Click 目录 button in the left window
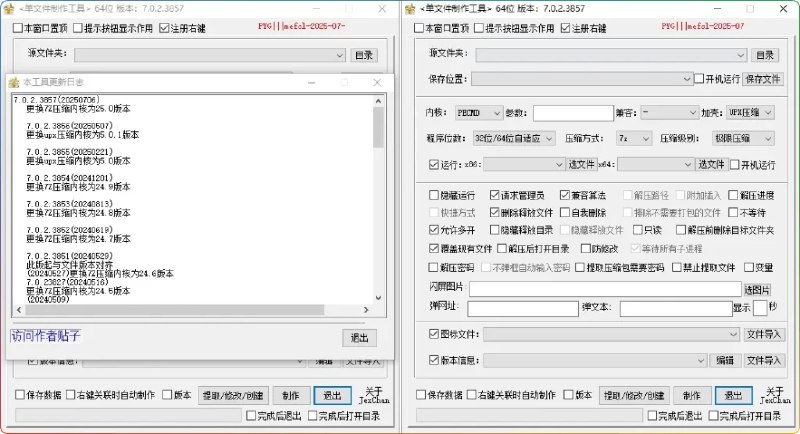 coord(364,55)
